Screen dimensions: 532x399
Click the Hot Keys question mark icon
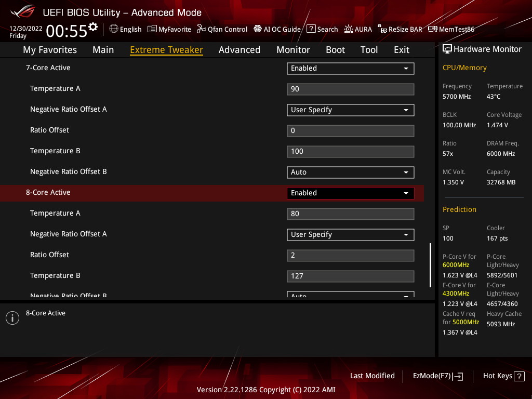pos(519,376)
